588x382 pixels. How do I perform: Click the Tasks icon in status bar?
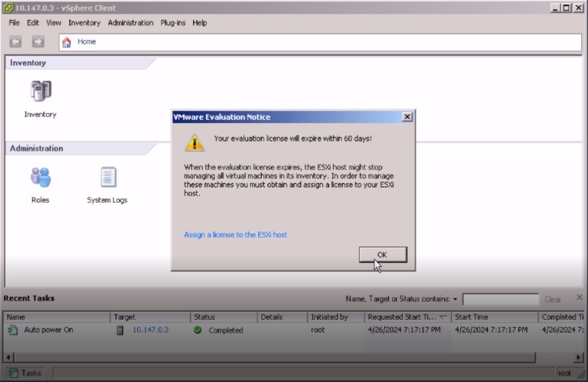coord(13,373)
